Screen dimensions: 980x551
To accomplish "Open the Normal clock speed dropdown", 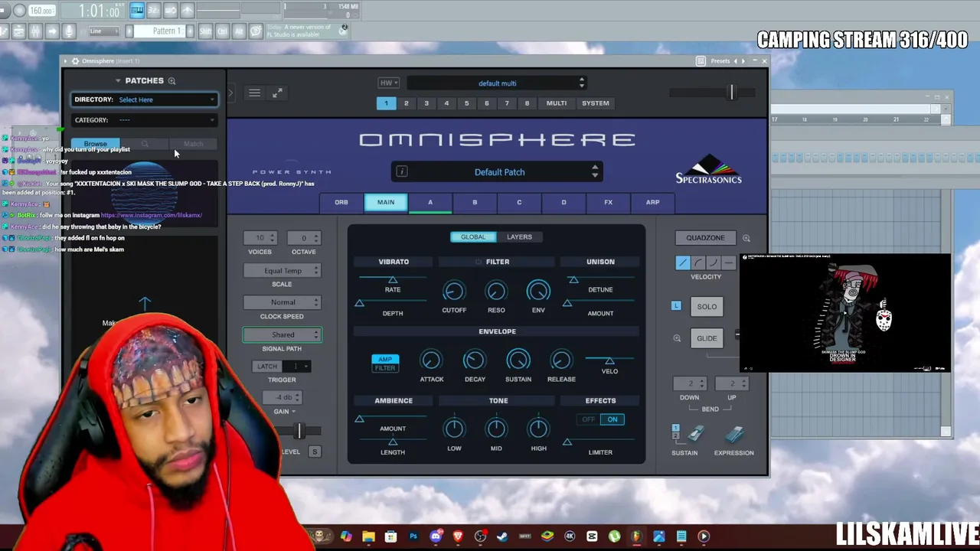I will tap(283, 302).
